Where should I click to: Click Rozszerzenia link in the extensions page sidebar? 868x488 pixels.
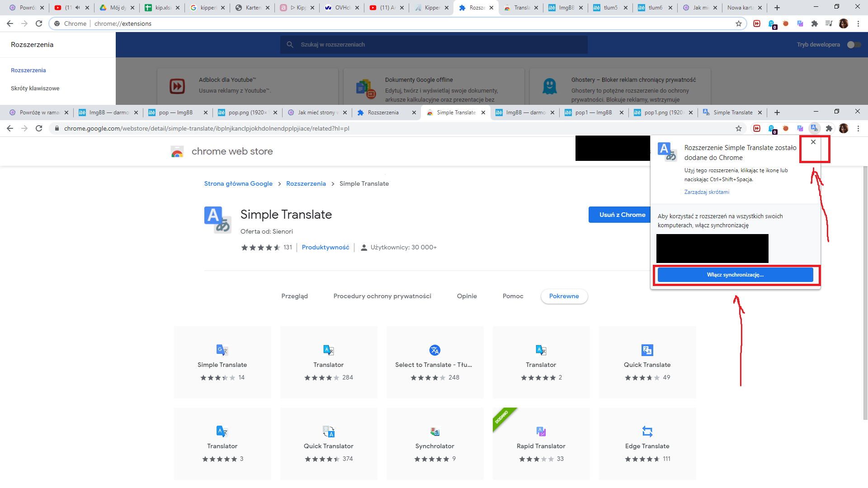point(28,70)
